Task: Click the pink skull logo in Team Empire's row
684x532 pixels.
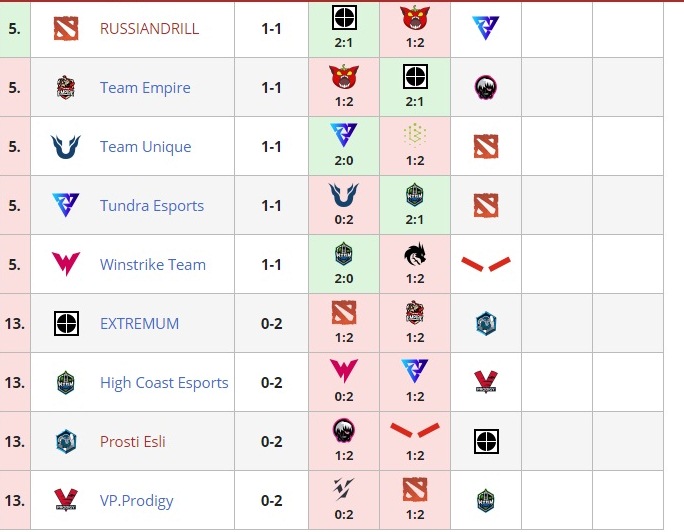Action: coord(486,88)
